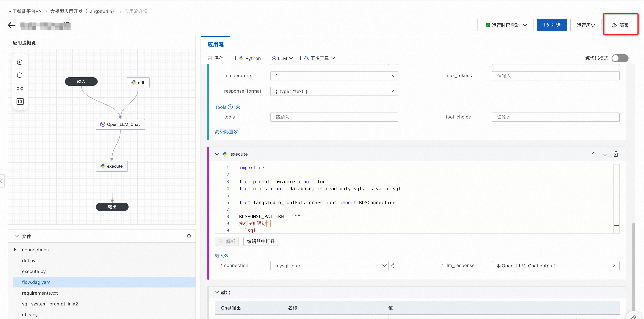Image resolution: width=644 pixels, height=319 pixels.
Task: Move the execute node down
Action: [605, 154]
